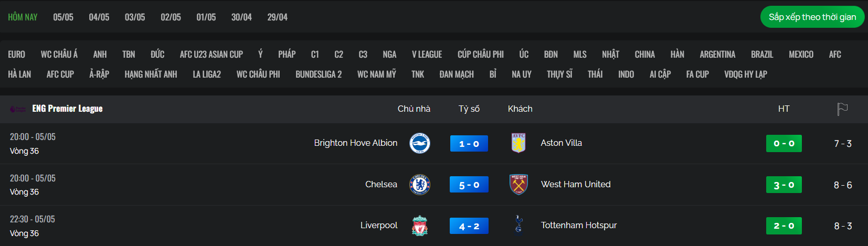The image size is (868, 246).
Task: Click the Premier League logo icon
Action: pos(18,109)
